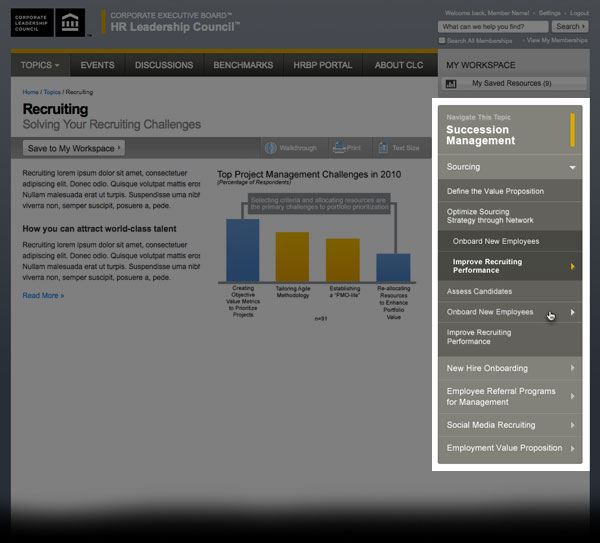Select Assess Candidates item

(510, 292)
